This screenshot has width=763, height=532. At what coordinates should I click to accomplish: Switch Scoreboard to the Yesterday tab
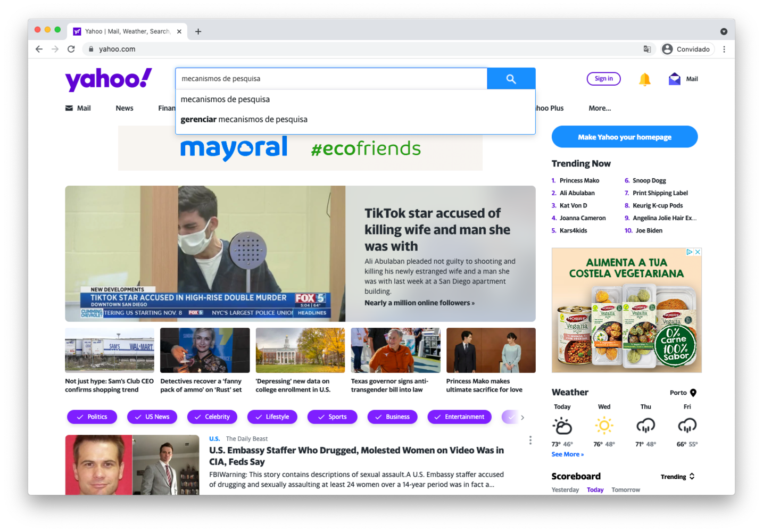click(565, 490)
